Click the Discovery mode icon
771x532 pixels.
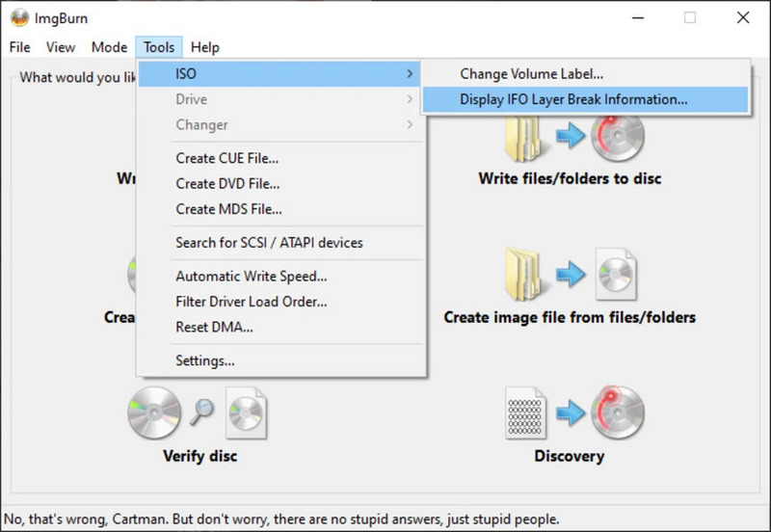570,412
